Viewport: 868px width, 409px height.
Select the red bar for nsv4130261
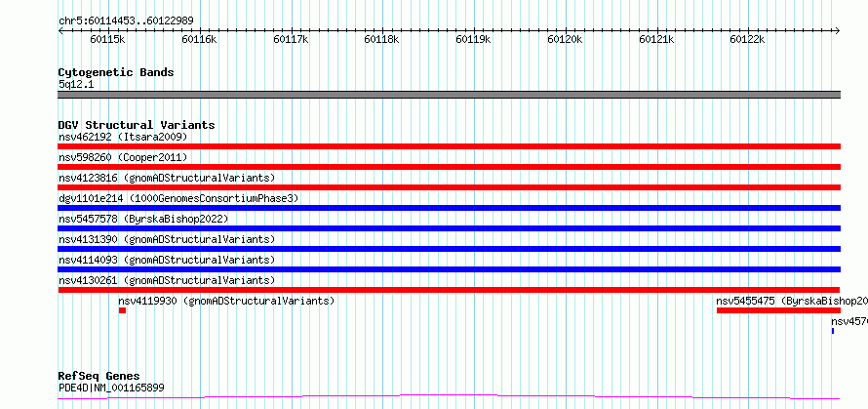pos(449,290)
